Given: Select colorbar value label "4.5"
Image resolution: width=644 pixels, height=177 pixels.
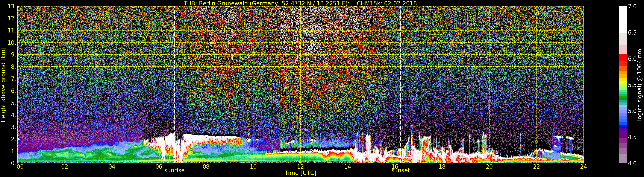Looking at the screenshot, I should coord(632,137).
